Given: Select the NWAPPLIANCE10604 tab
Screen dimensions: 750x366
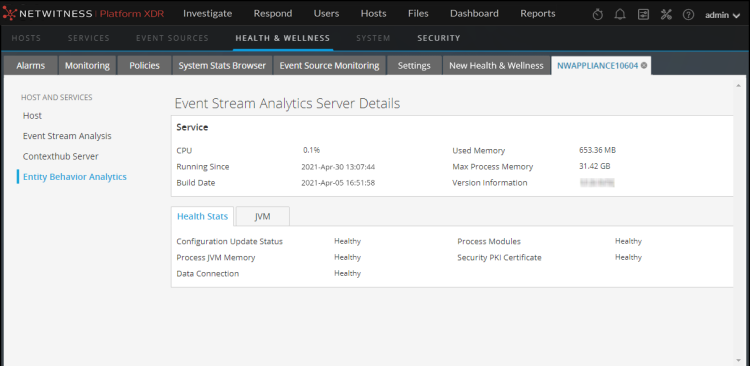Looking at the screenshot, I should pos(597,66).
